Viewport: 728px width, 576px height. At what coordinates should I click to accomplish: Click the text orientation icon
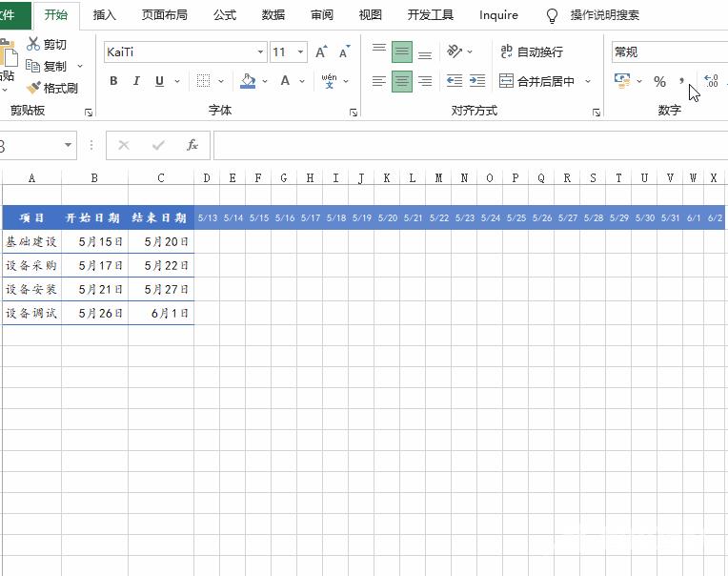click(455, 51)
